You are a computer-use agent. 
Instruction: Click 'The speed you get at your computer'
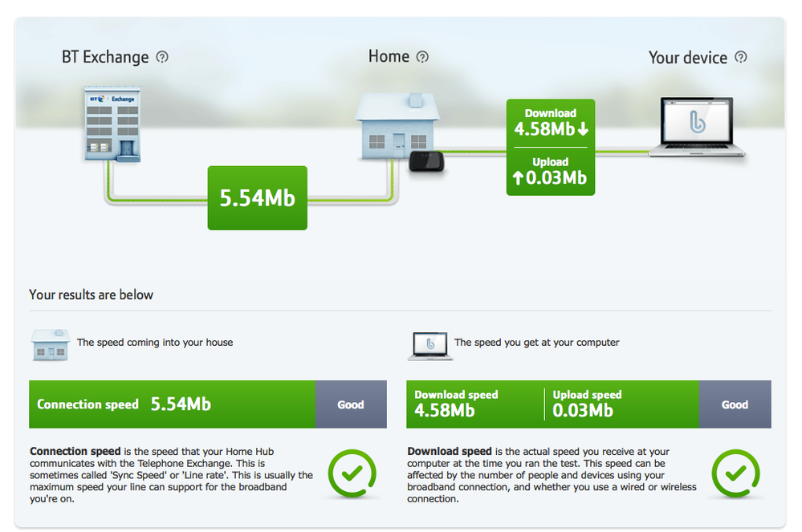[536, 343]
